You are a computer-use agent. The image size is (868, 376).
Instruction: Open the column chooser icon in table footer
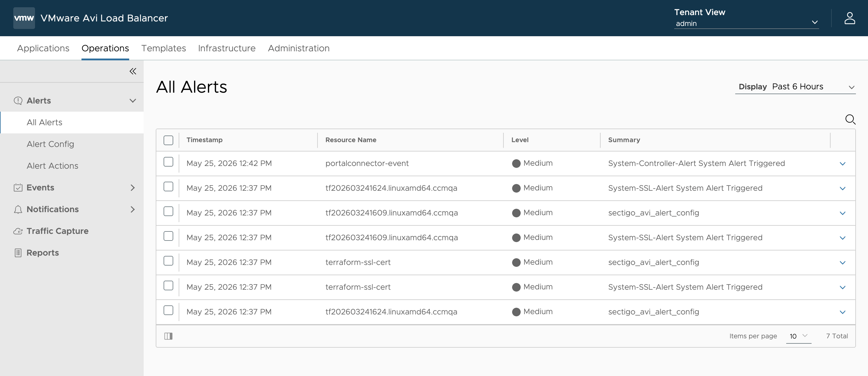(168, 336)
